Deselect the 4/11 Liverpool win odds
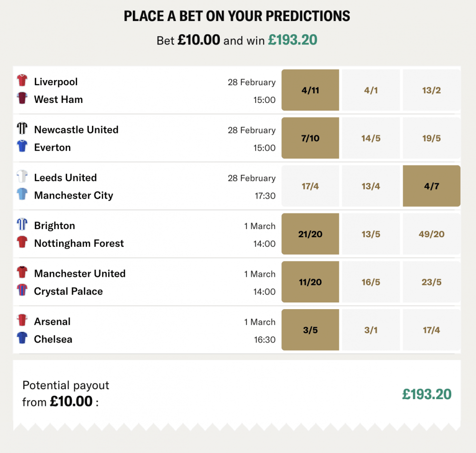 (x=310, y=90)
